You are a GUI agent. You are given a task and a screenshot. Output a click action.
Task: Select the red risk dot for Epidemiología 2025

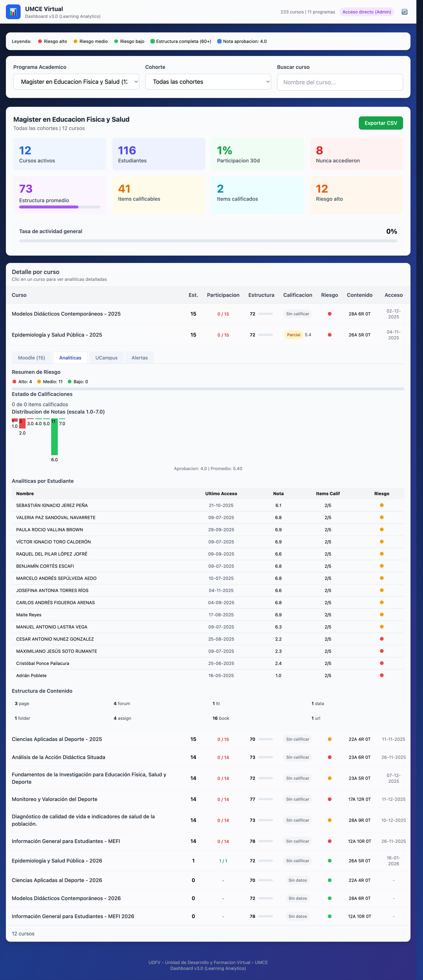click(x=329, y=334)
